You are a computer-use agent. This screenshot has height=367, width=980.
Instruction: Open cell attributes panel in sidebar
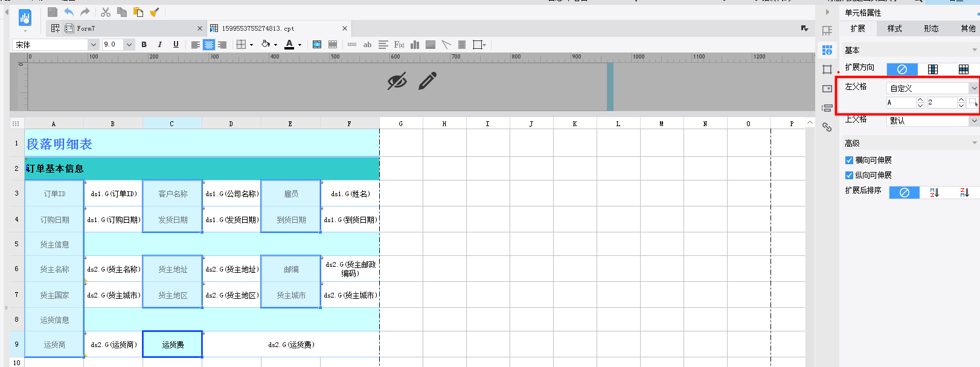tap(827, 50)
